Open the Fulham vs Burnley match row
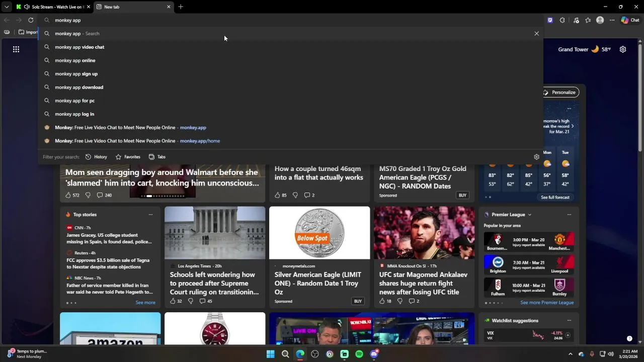644x362 pixels. point(529,288)
